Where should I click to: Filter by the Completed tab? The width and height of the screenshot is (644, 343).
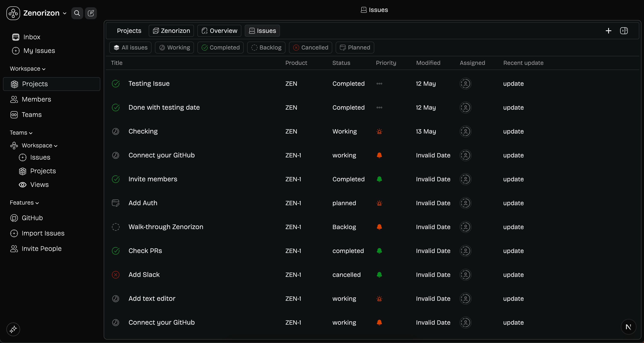click(x=220, y=48)
